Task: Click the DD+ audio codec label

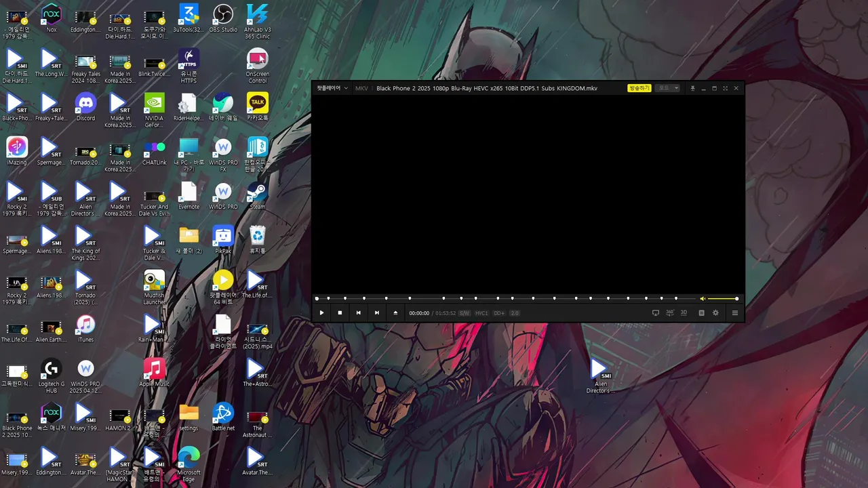Action: (499, 313)
